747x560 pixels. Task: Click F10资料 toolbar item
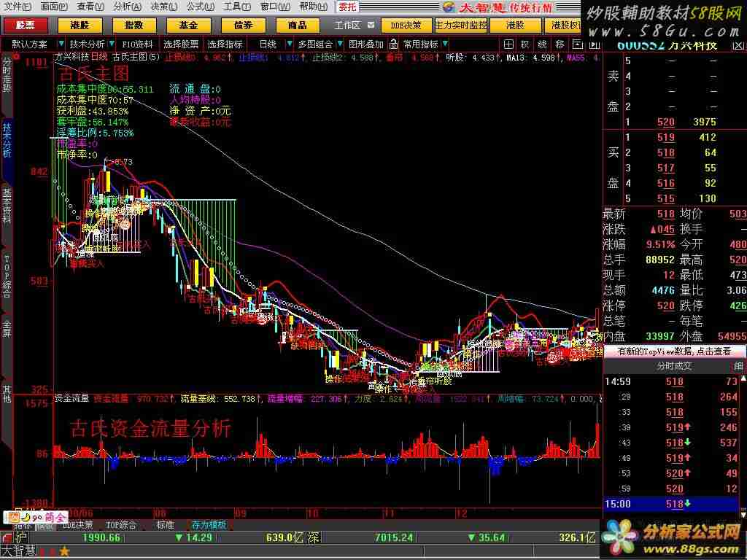click(x=137, y=44)
